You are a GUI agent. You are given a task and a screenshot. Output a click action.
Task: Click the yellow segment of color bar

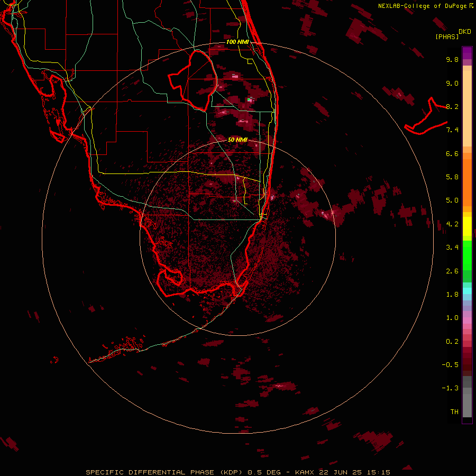pyautogui.click(x=467, y=226)
